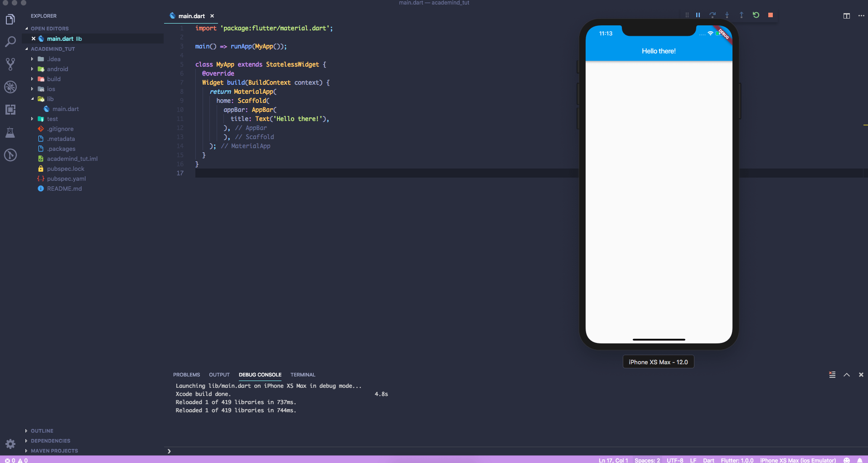Click errors and warnings count in status bar
The height and width of the screenshot is (463, 868).
click(16, 460)
